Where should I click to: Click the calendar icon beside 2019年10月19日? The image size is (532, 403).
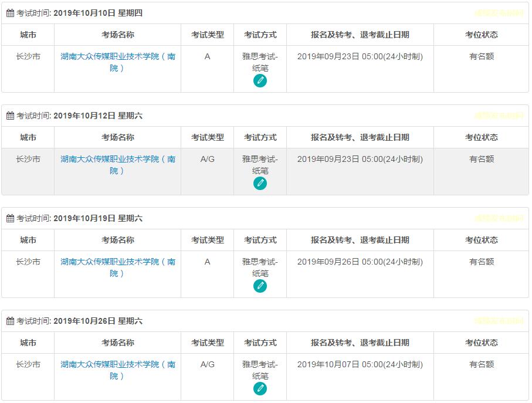click(x=10, y=218)
